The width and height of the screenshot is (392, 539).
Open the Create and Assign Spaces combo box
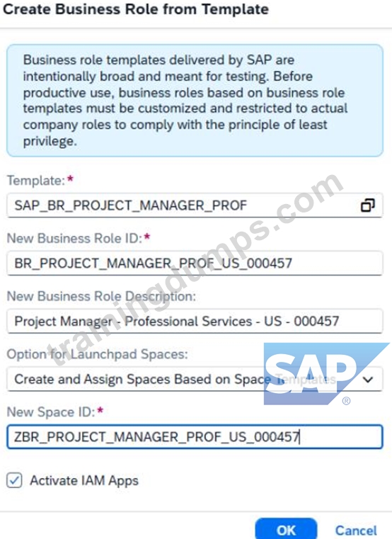click(x=195, y=379)
